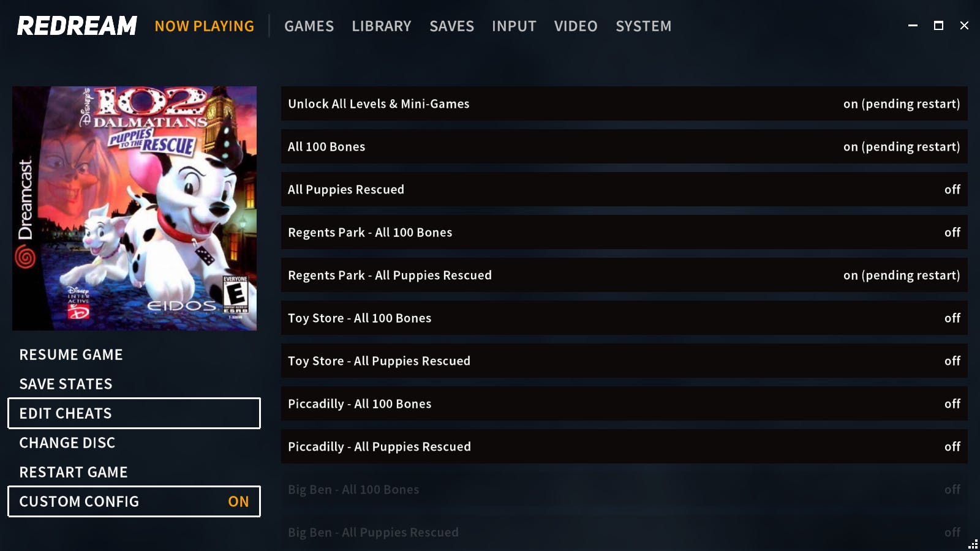The width and height of the screenshot is (980, 551).
Task: Open the Input settings tab
Action: pos(514,26)
